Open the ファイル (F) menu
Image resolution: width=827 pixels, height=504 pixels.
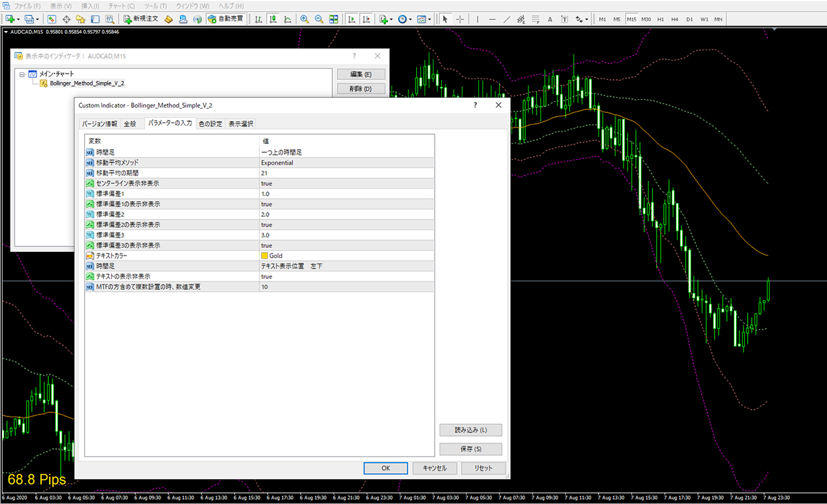[28, 6]
